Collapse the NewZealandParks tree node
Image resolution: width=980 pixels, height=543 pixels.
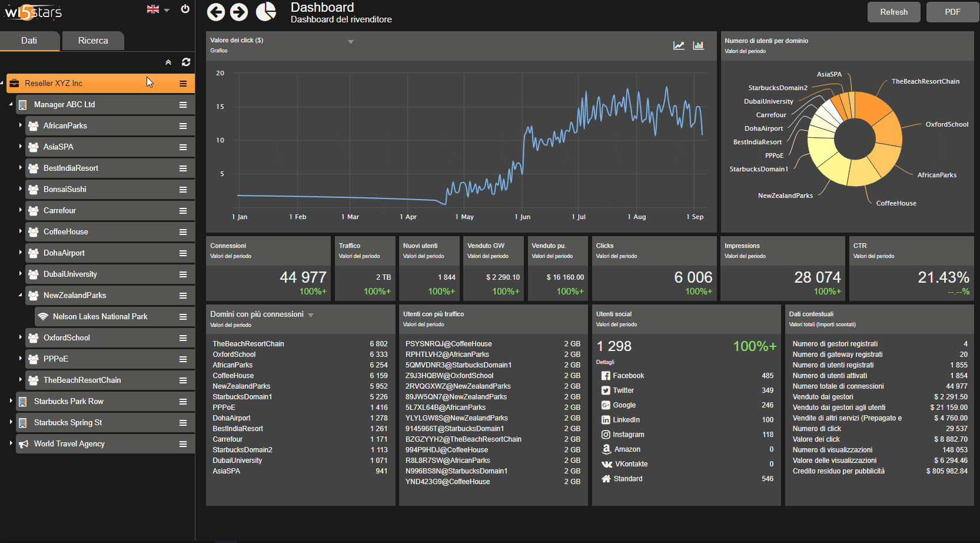tap(20, 295)
